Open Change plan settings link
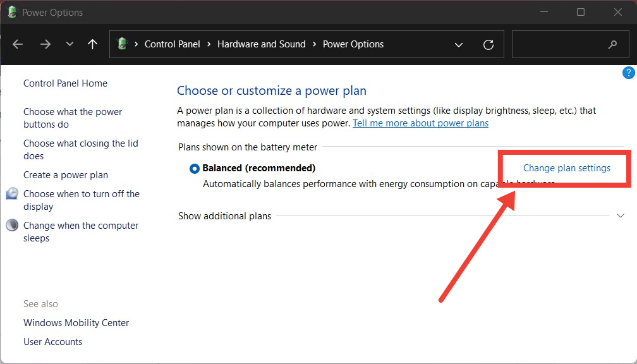This screenshot has height=364, width=637. 567,168
